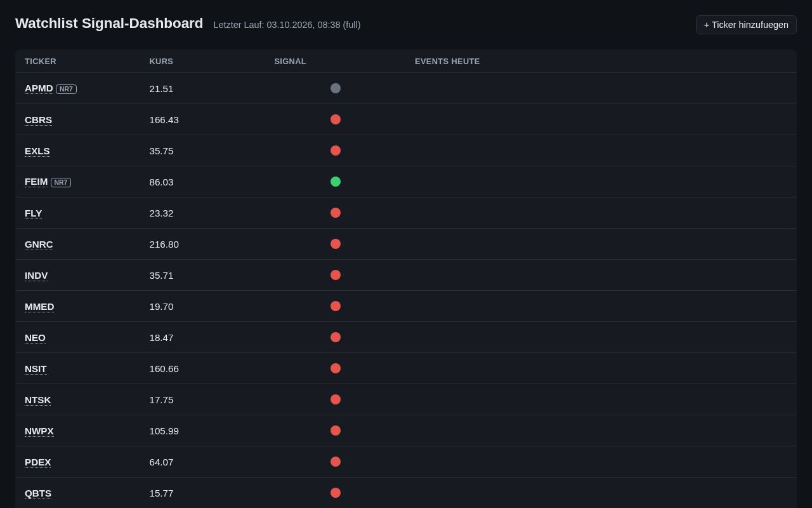The image size is (812, 508).
Task: Click the SIGNAL column header
Action: pyautogui.click(x=290, y=62)
